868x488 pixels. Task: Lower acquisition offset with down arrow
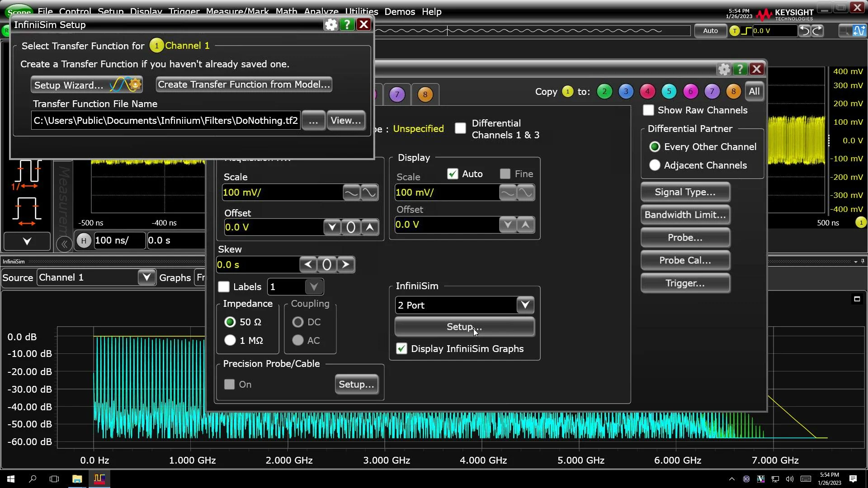point(332,227)
